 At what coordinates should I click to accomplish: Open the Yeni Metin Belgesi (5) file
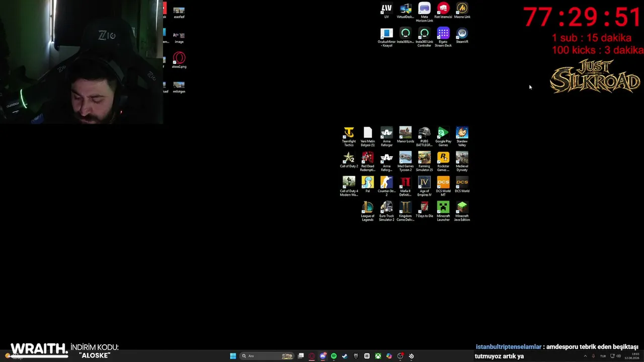click(x=368, y=137)
